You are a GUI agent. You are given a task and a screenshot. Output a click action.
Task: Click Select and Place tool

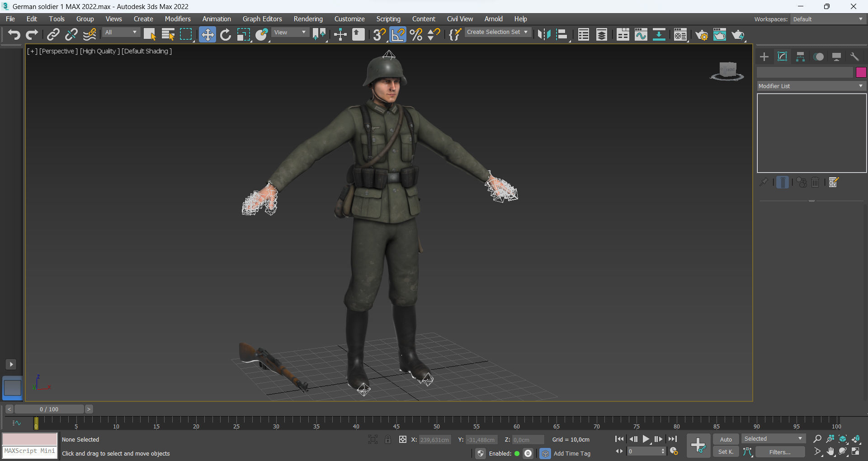[262, 34]
